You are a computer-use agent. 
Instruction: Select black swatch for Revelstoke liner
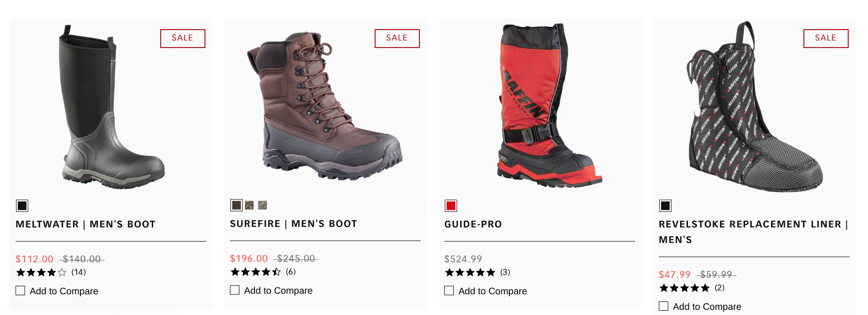click(x=665, y=206)
